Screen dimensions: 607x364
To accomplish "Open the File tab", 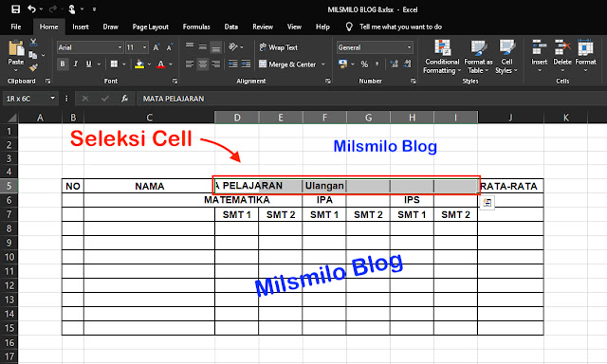I will tap(16, 27).
